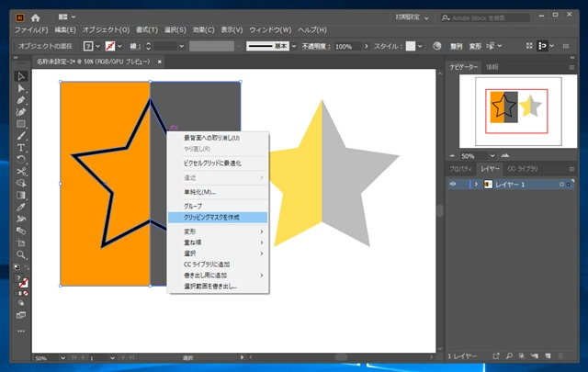Click the Change Screen Mode icon

click(x=21, y=315)
